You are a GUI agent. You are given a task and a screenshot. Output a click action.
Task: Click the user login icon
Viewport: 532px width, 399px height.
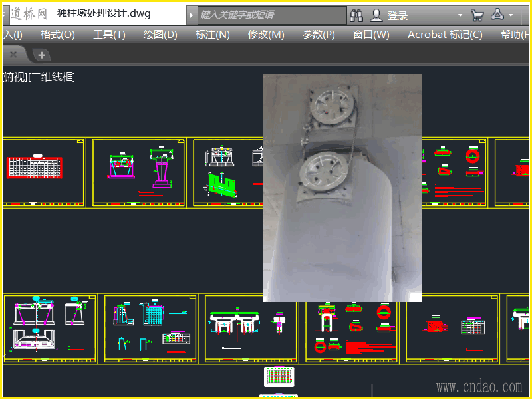coord(376,15)
